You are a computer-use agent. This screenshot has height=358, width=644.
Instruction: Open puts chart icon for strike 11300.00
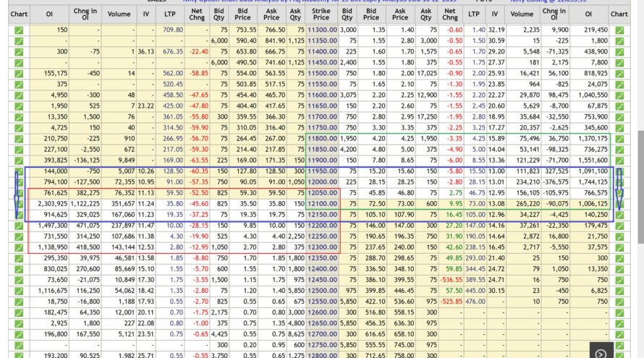[619, 30]
